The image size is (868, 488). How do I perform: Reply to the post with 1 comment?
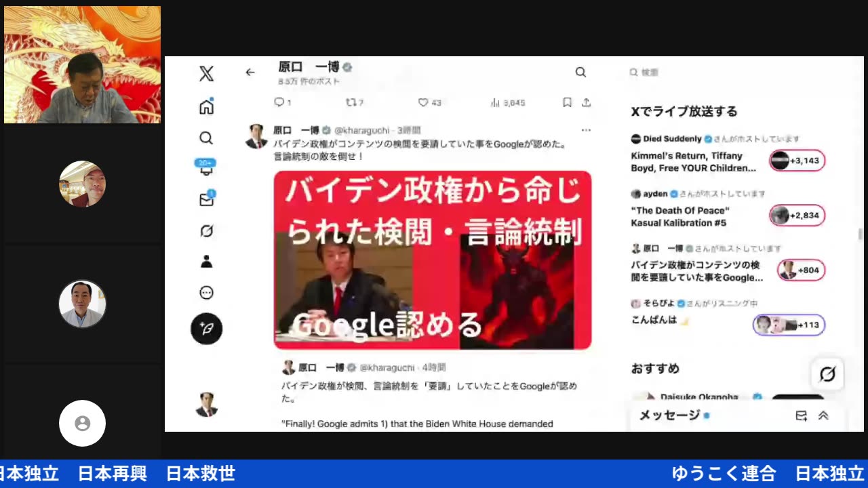tap(282, 102)
